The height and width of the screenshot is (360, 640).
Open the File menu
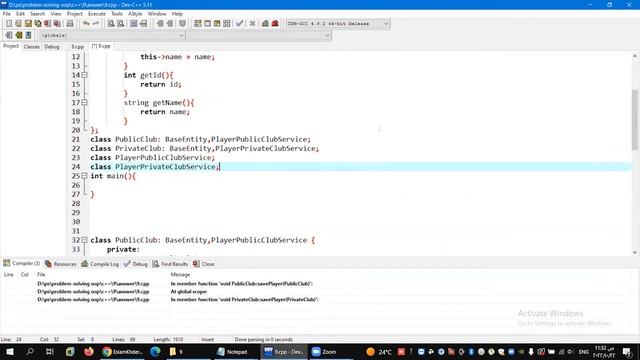pos(7,14)
